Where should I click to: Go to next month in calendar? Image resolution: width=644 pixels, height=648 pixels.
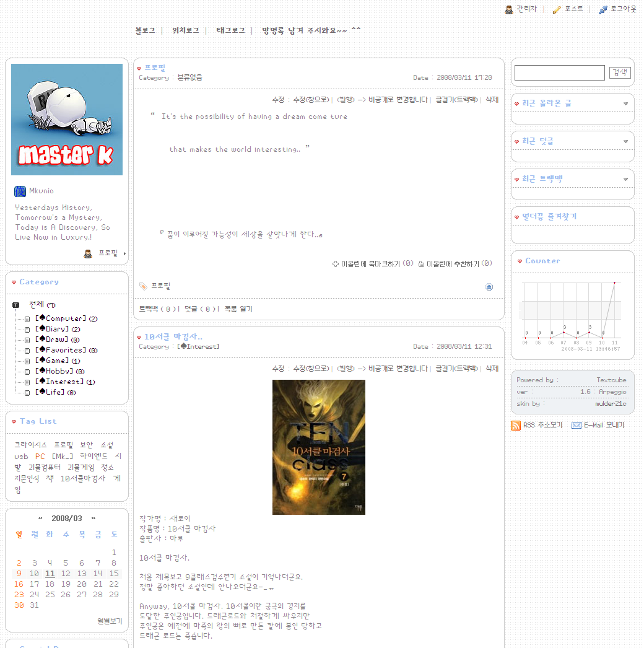[x=94, y=519]
